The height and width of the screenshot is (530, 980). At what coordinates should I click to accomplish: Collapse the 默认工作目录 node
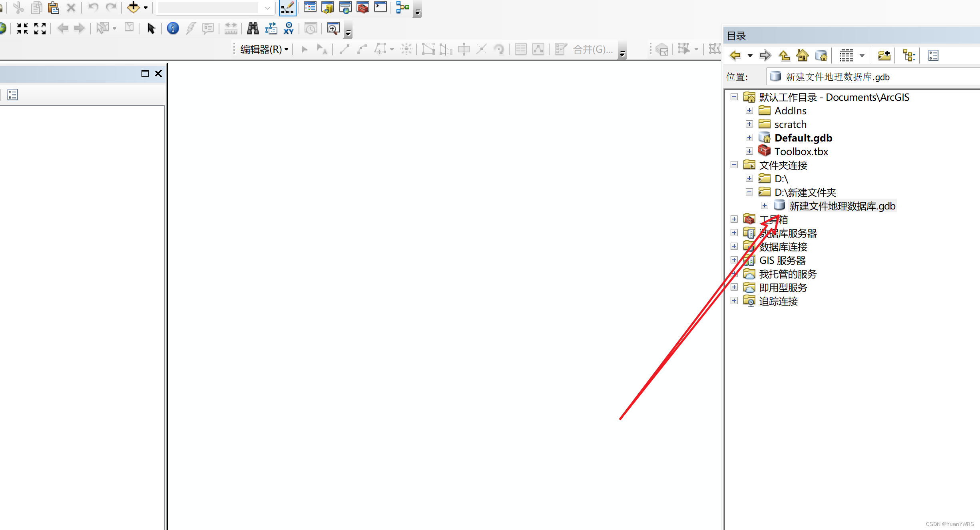point(734,97)
